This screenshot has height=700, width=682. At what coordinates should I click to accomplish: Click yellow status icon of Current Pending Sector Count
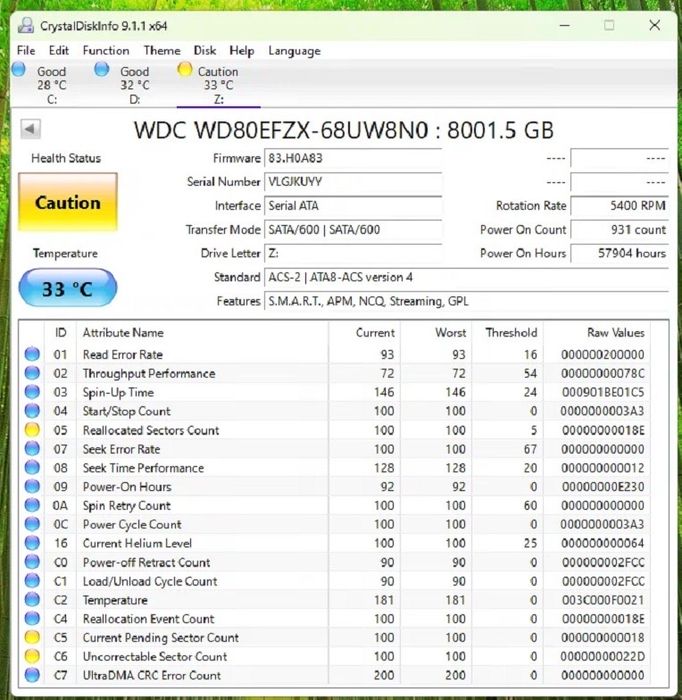(32, 638)
